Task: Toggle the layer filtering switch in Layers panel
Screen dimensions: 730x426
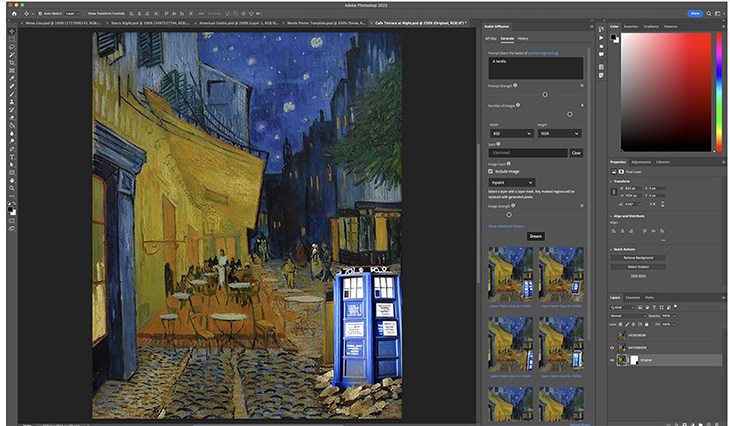Action: [676, 306]
